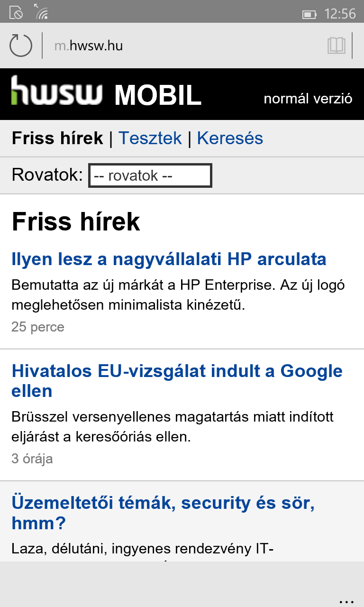Image resolution: width=364 pixels, height=607 pixels.
Task: Tap the 12:56 clock in status bar
Action: pos(340,14)
